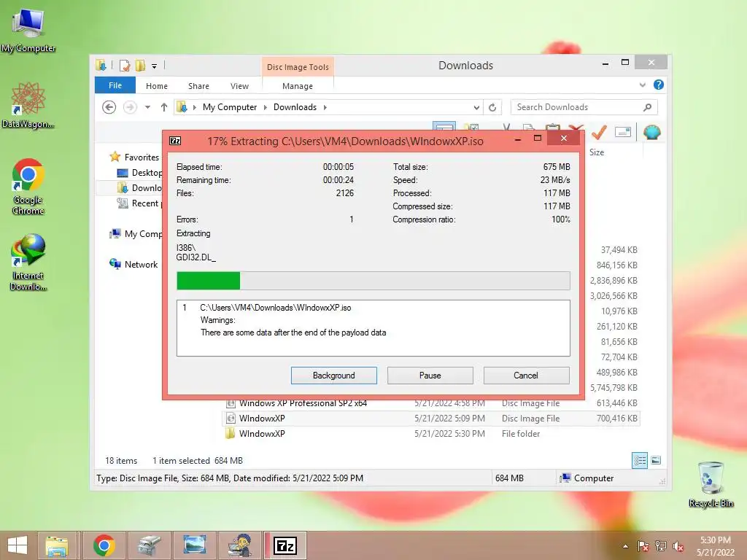This screenshot has width=747, height=560.
Task: Go back in Downloads explorer window
Action: click(109, 107)
